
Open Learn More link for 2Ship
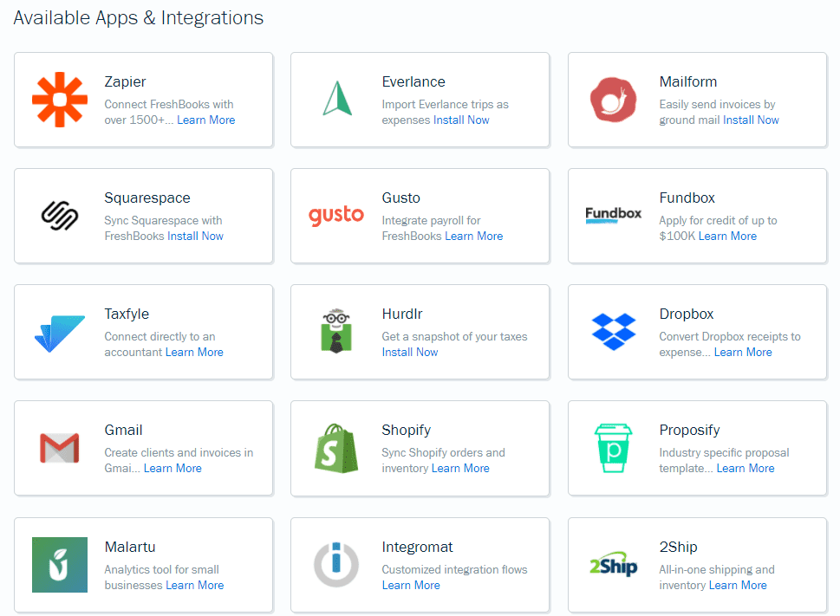[x=739, y=585]
